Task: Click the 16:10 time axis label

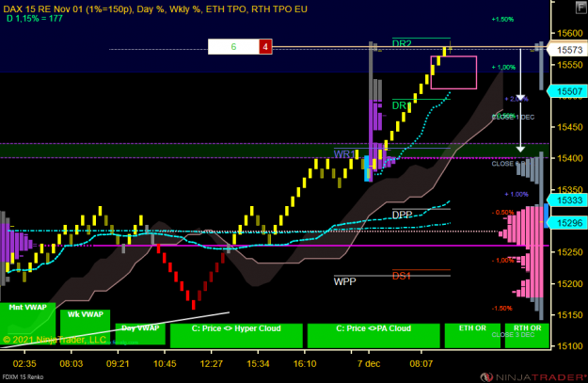Action: click(305, 363)
